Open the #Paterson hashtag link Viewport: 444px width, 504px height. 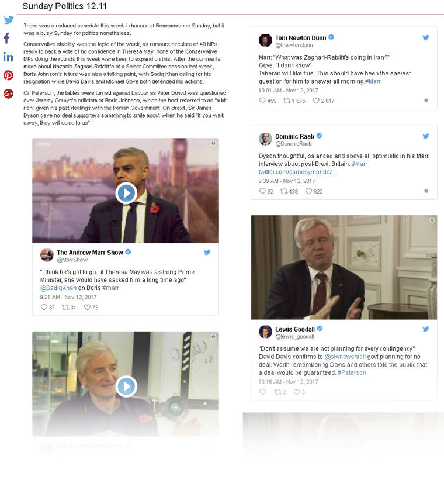click(x=352, y=372)
